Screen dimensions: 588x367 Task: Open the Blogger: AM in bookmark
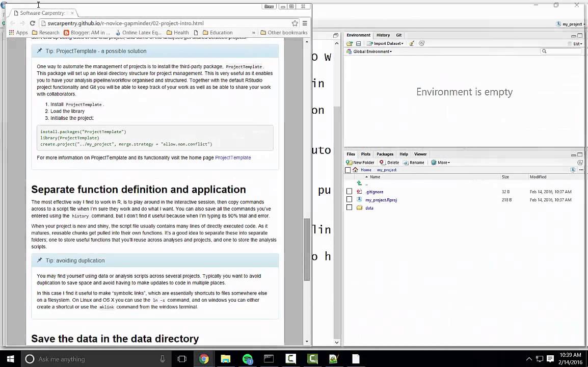[87, 33]
